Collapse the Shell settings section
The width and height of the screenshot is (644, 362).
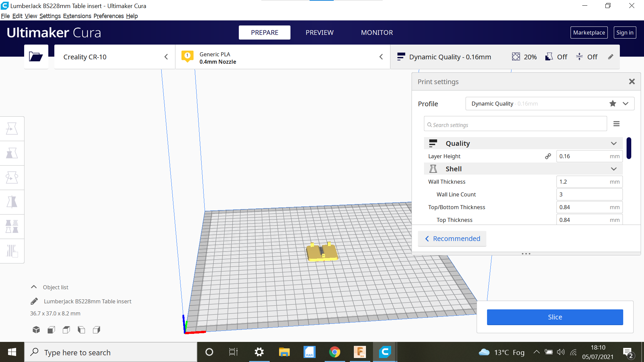click(614, 169)
